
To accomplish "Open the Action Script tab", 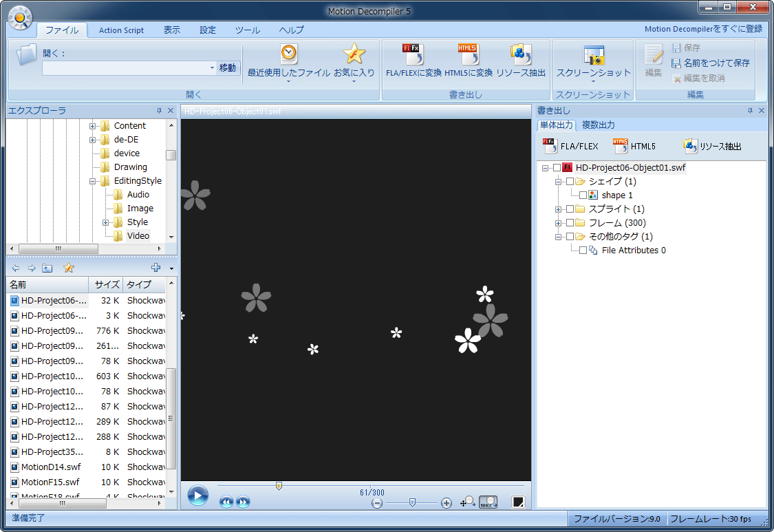I will tap(121, 30).
